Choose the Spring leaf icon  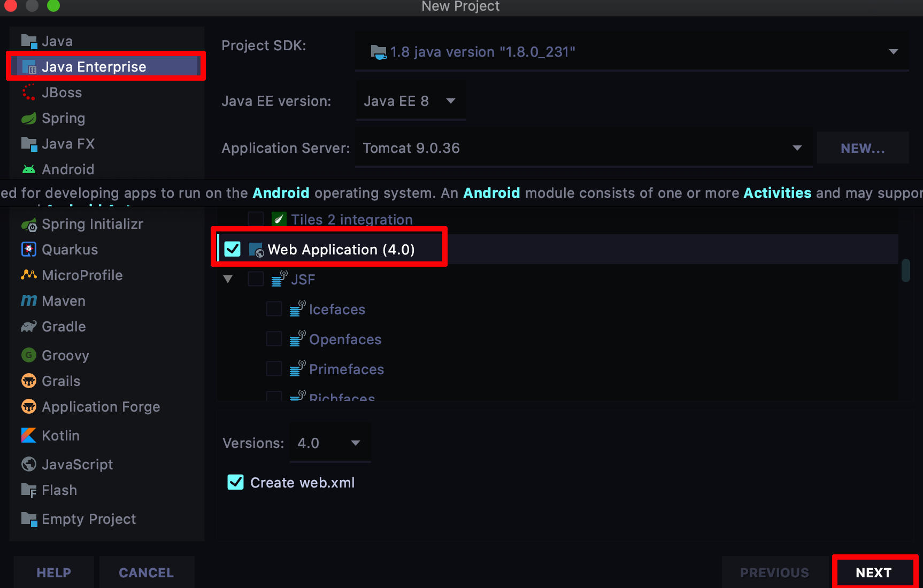[29, 118]
